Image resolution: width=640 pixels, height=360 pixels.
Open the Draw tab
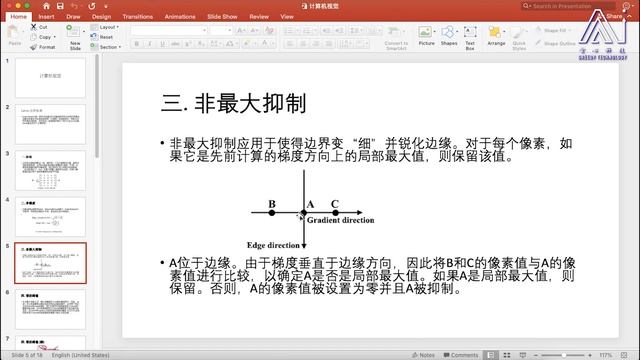pyautogui.click(x=73, y=17)
